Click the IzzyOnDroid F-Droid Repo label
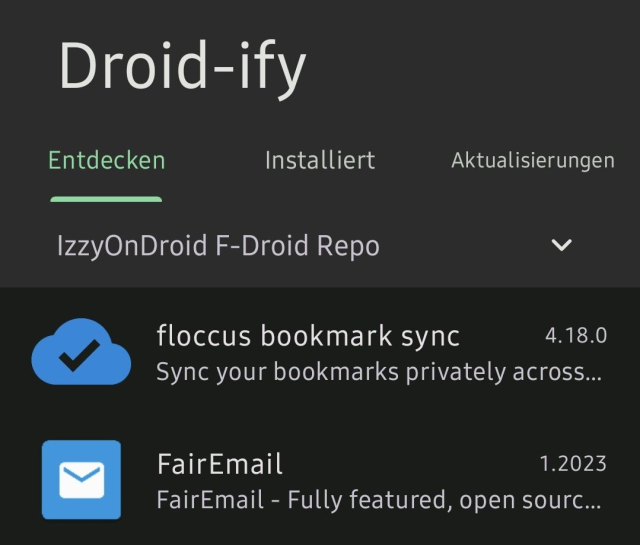The height and width of the screenshot is (545, 640). point(218,246)
